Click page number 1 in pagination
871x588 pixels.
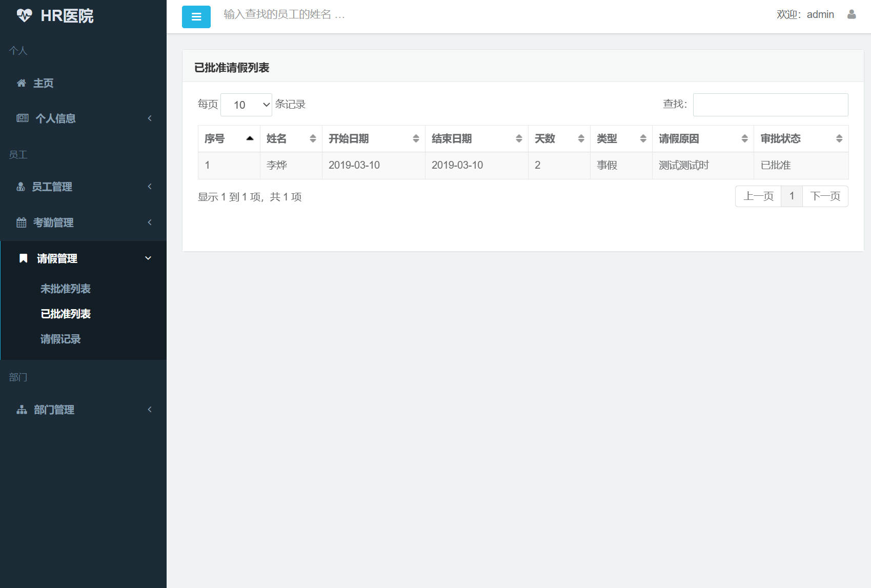(792, 196)
